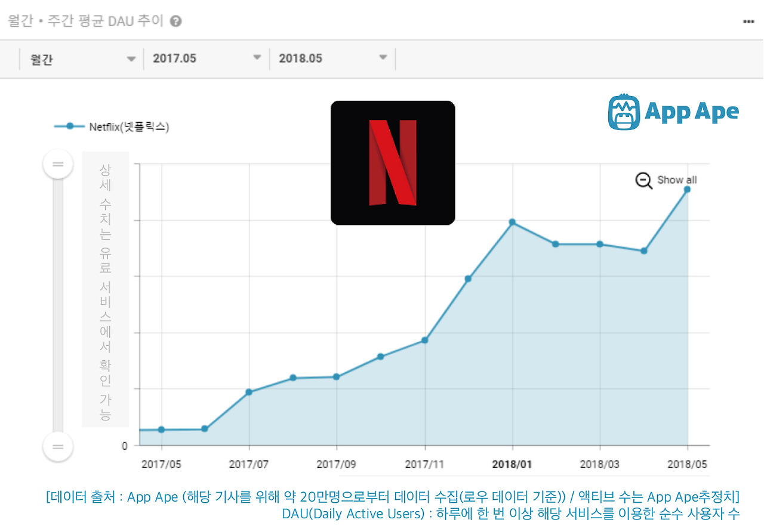Open the 2017.05 start date dropdown
The image size is (764, 532).
[x=206, y=58]
